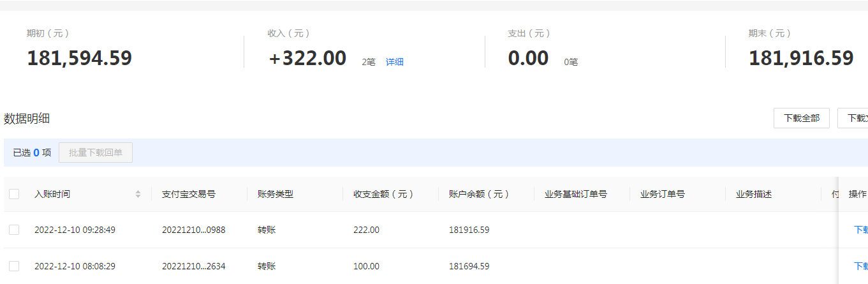Image resolution: width=868 pixels, height=284 pixels.
Task: Click the 业务基础订单号 column header
Action: [x=576, y=194]
